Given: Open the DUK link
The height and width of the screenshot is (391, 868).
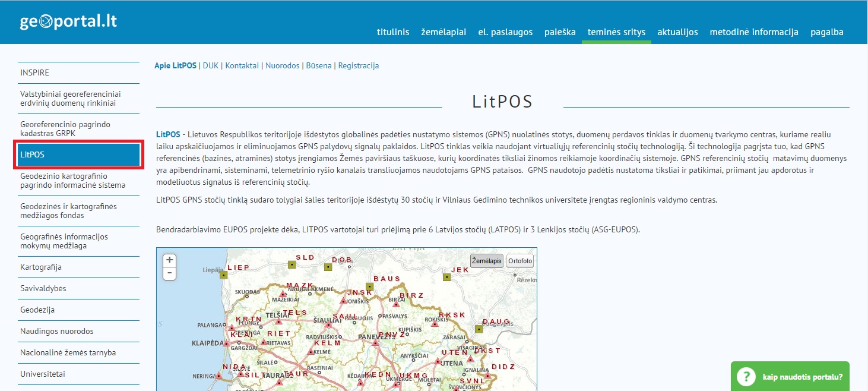Looking at the screenshot, I should (x=211, y=66).
